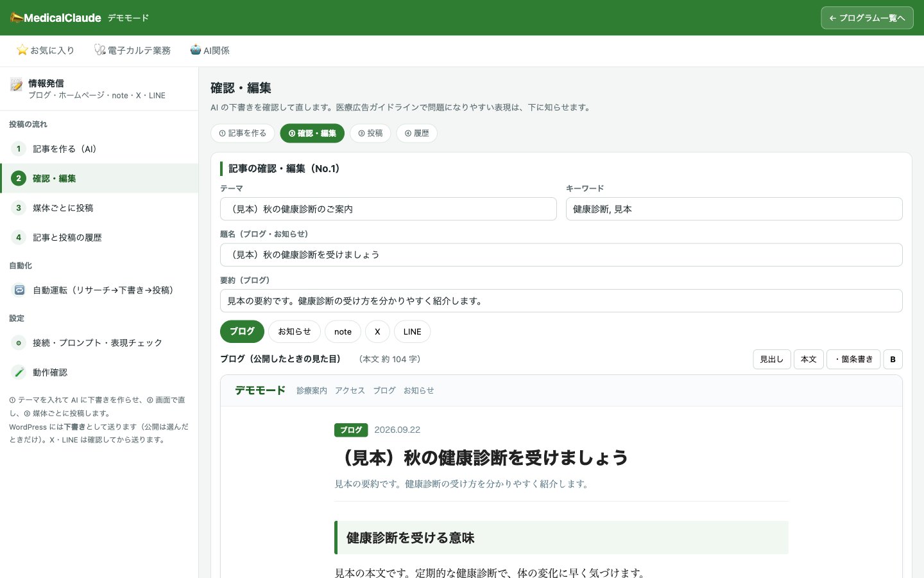This screenshot has width=924, height=578.
Task: Select step 2 circle 確認・編集 in sidebar
Action: click(19, 179)
